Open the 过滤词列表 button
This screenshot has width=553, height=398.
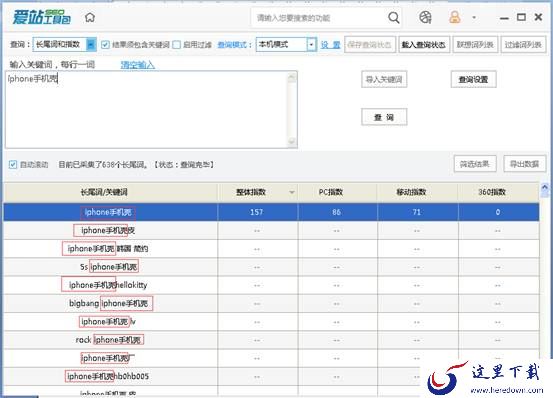pyautogui.click(x=523, y=44)
